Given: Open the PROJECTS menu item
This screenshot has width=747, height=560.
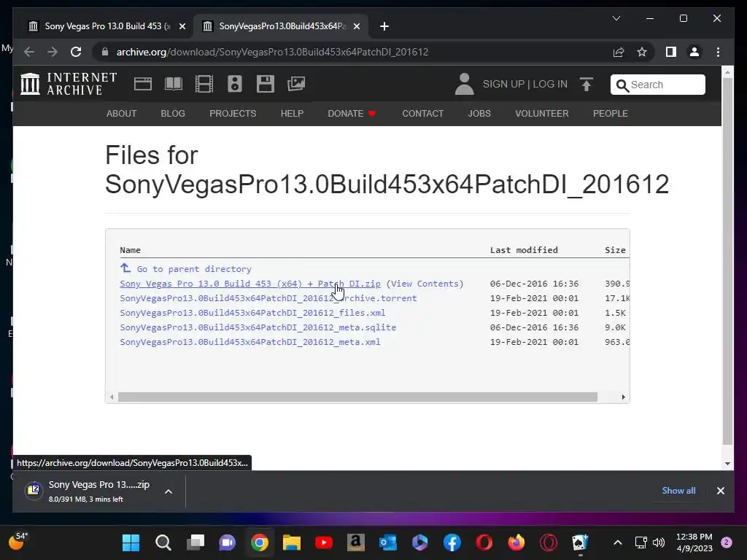Looking at the screenshot, I should pyautogui.click(x=233, y=113).
